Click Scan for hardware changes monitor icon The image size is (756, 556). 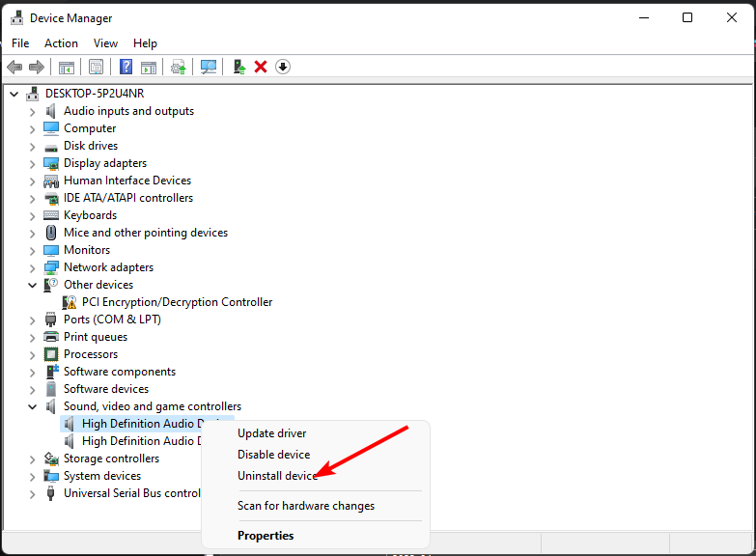click(x=209, y=67)
